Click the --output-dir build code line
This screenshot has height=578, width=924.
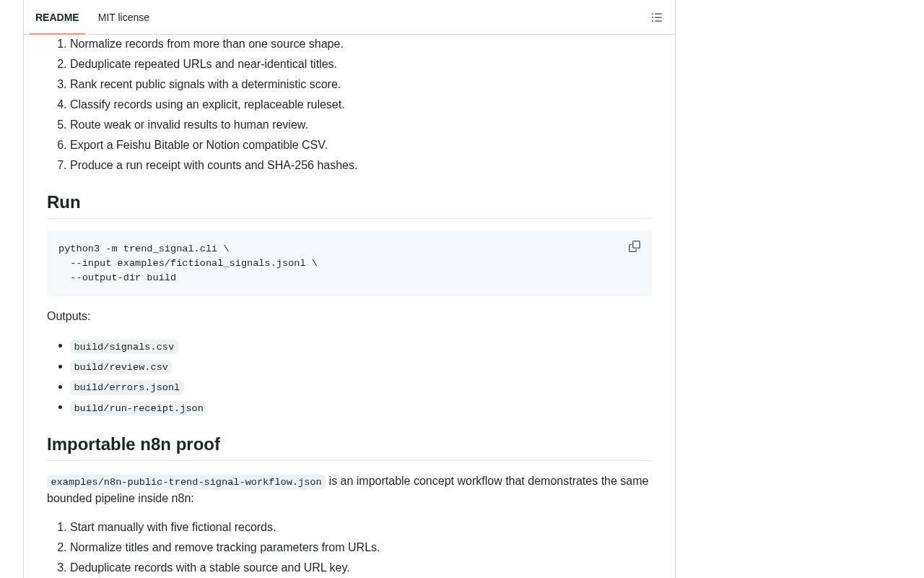[x=123, y=277]
